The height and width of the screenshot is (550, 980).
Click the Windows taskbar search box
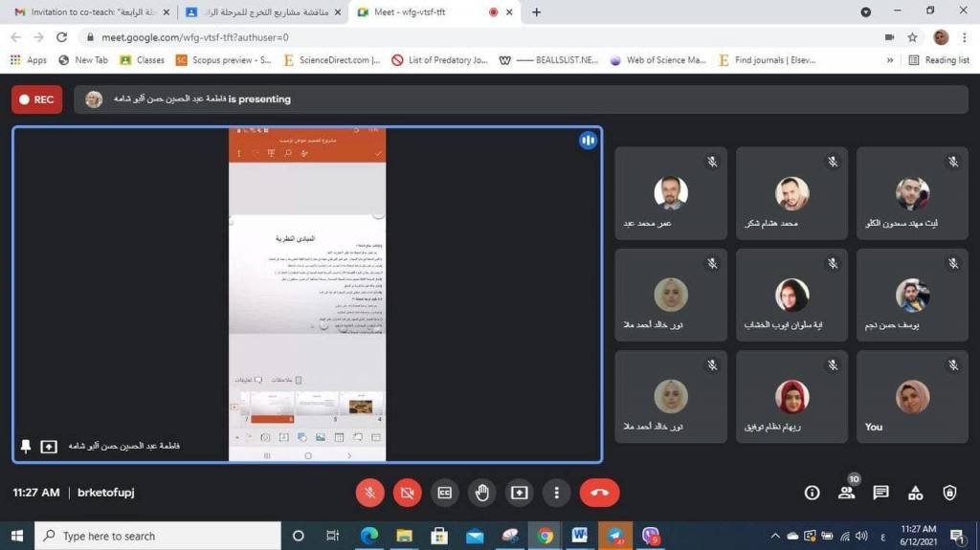pos(158,536)
